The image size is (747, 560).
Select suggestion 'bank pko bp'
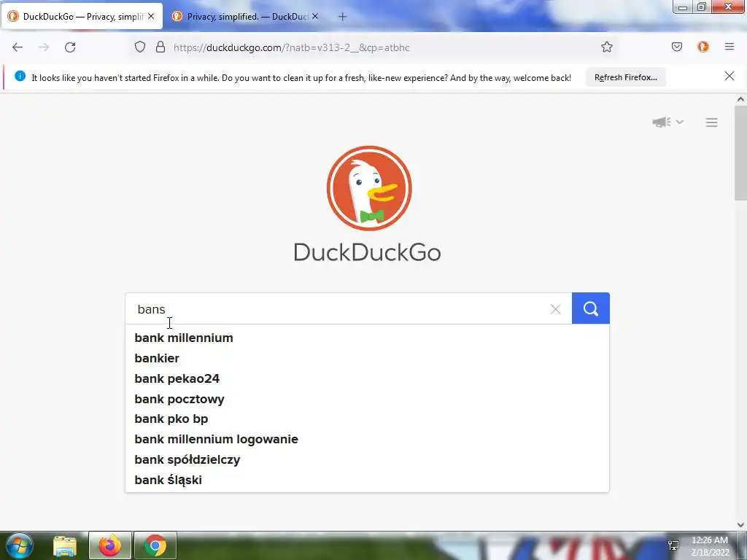pos(367,419)
